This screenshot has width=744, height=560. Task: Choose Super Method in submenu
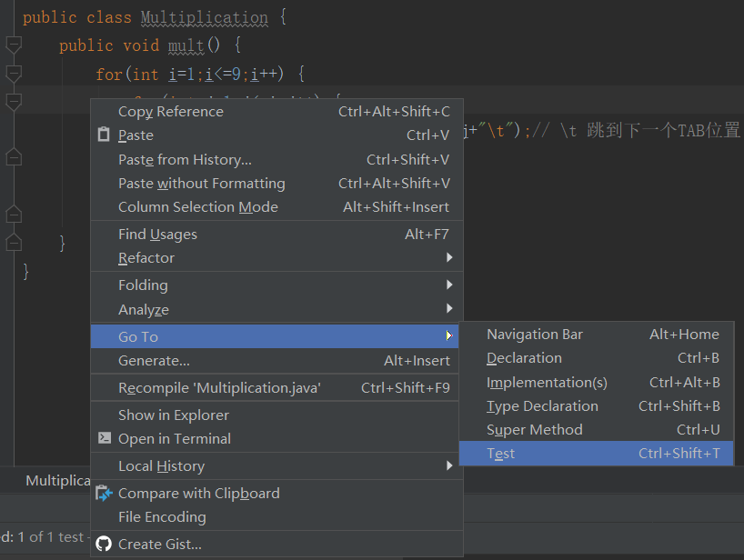click(x=597, y=430)
